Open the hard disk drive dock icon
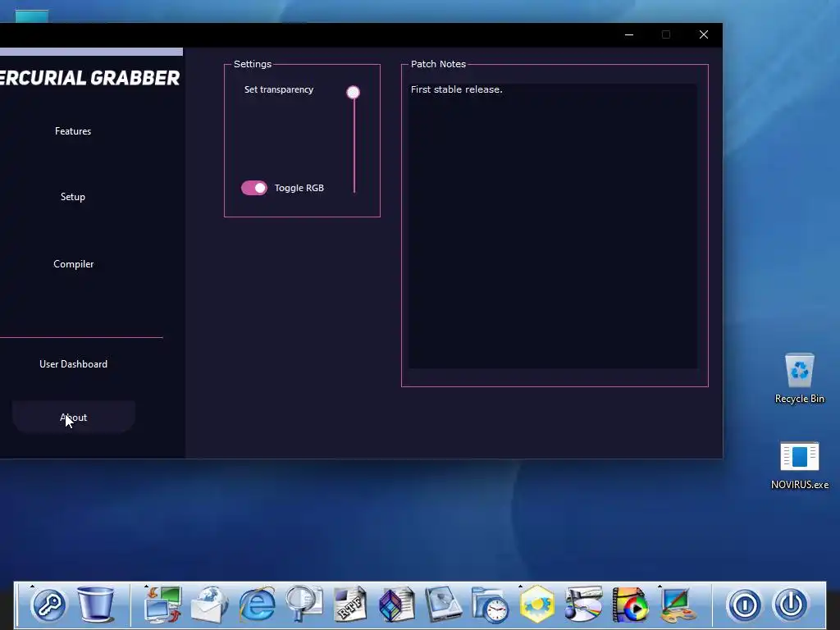The width and height of the screenshot is (840, 630). tap(444, 605)
